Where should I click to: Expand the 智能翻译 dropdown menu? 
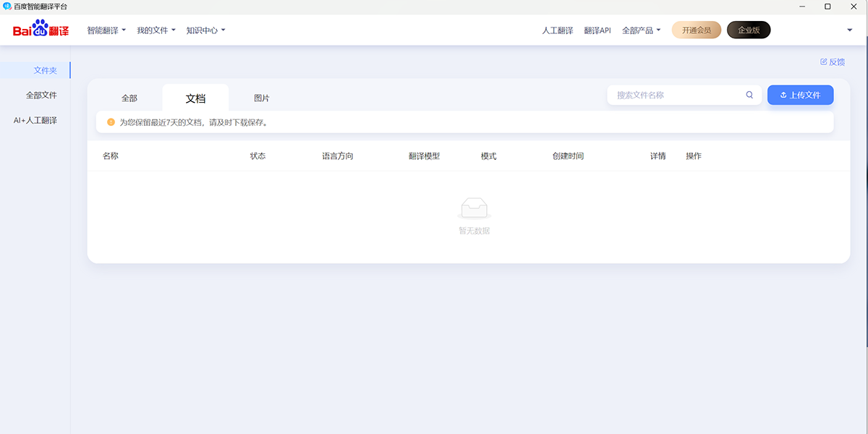pyautogui.click(x=106, y=30)
